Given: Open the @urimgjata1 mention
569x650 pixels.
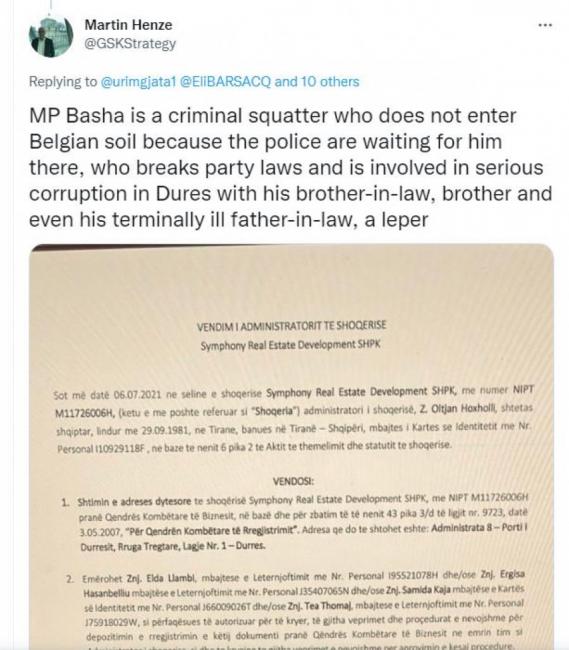Looking at the screenshot, I should 138,82.
